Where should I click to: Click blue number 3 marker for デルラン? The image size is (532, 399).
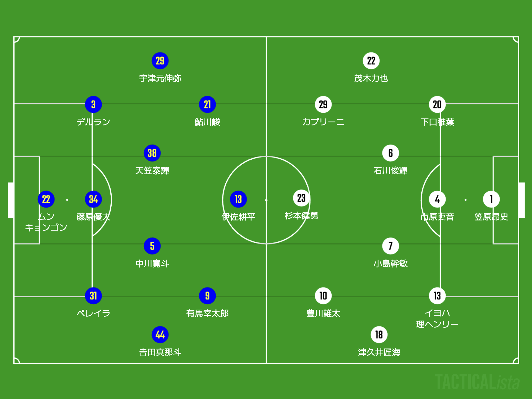pos(93,104)
